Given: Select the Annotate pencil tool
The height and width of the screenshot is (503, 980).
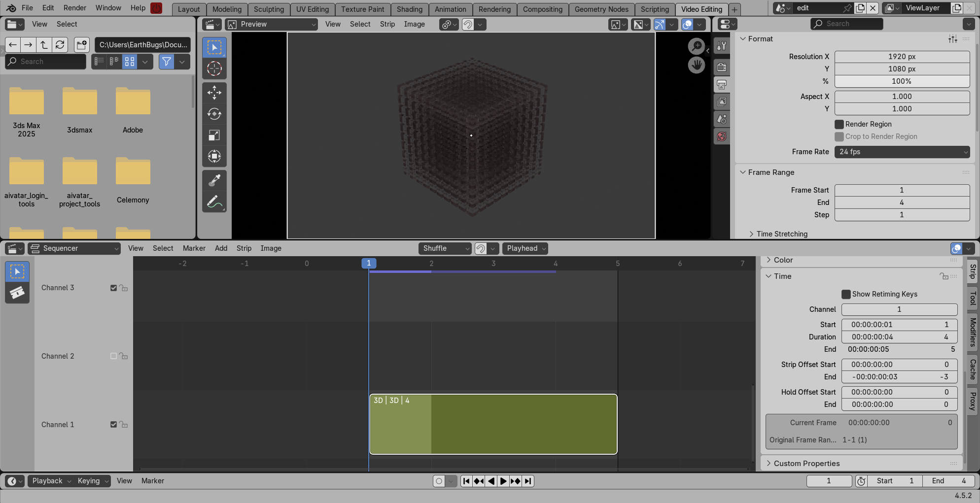Looking at the screenshot, I should pos(214,201).
